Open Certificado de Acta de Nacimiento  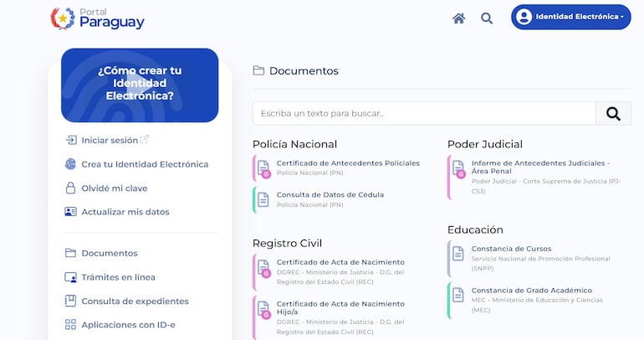coord(340,262)
